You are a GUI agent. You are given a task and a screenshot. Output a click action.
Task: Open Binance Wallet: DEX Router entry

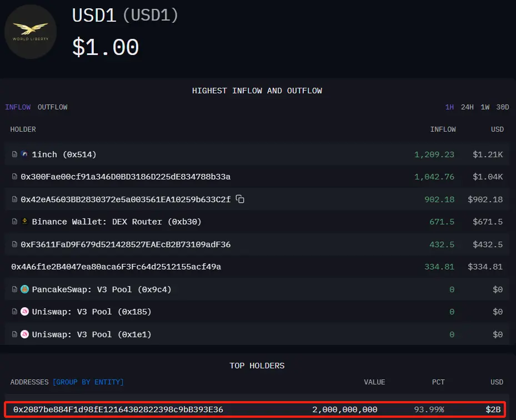117,222
